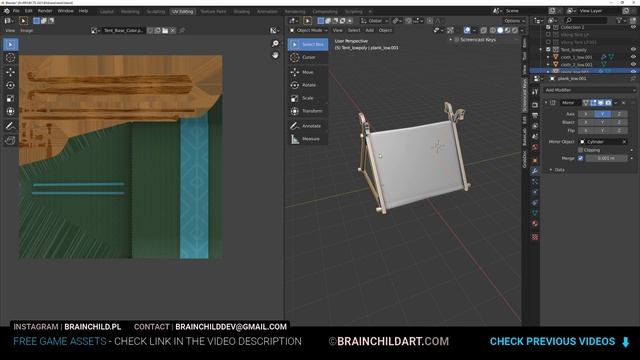640x360 pixels.
Task: Collapse the Tent_lowpoly collection tree
Action: pyautogui.click(x=541, y=49)
